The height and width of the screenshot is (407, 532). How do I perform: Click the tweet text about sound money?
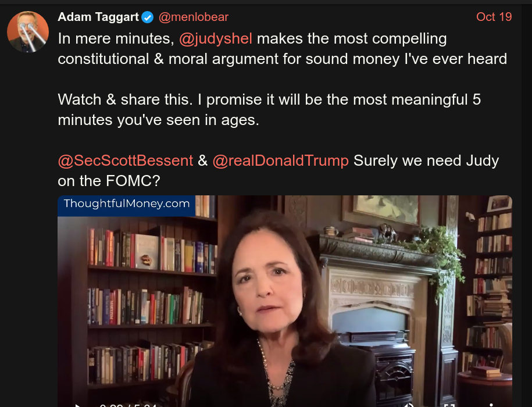pyautogui.click(x=283, y=49)
